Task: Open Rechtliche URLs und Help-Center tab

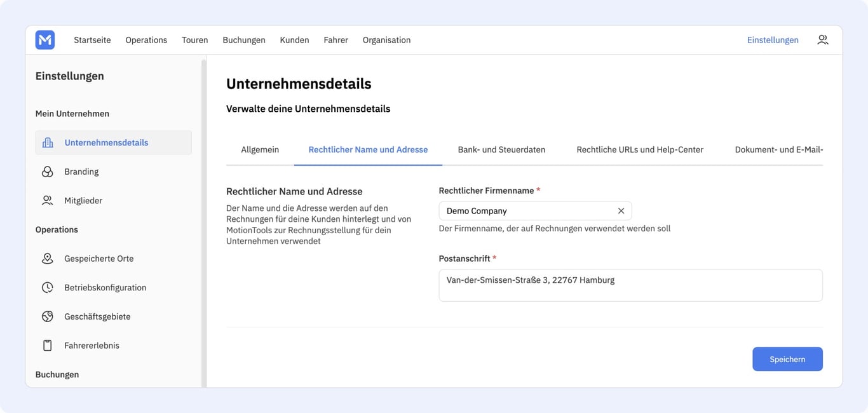Action: click(x=640, y=149)
